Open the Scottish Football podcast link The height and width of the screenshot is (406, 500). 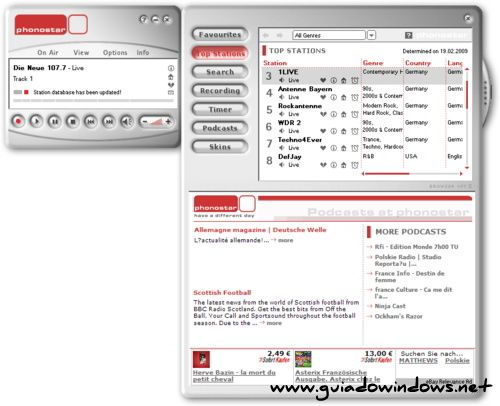point(222,293)
